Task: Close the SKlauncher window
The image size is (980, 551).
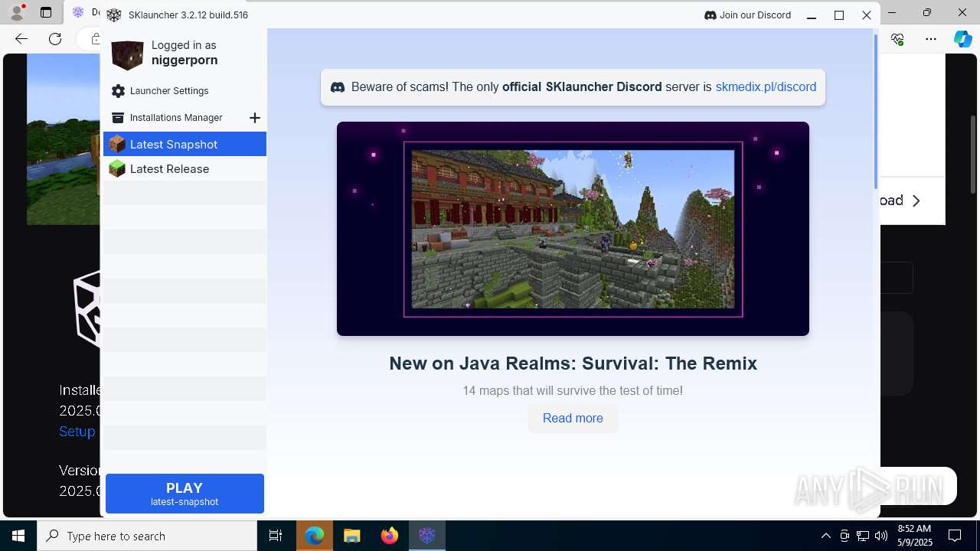Action: click(867, 15)
